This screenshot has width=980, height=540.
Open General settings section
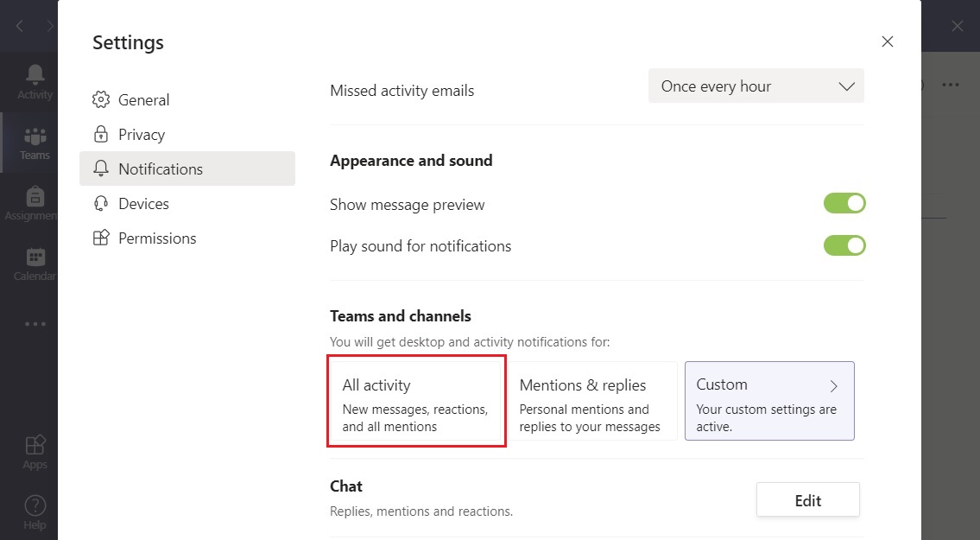pos(187,99)
